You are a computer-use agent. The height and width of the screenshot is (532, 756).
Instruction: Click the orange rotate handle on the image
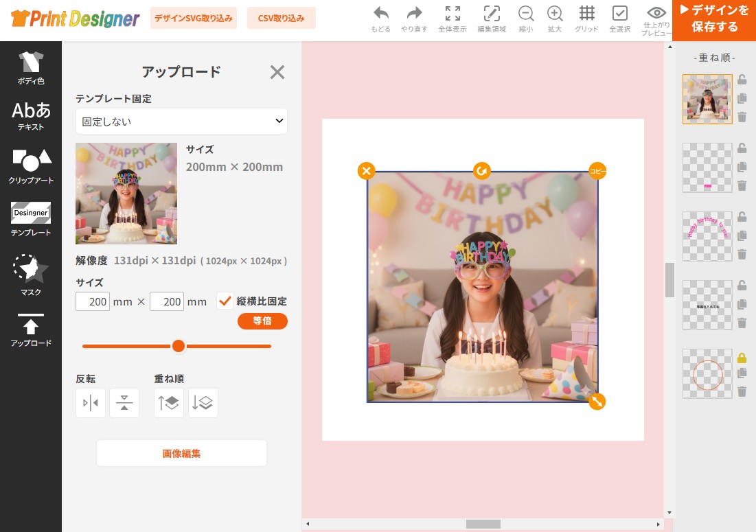[482, 170]
